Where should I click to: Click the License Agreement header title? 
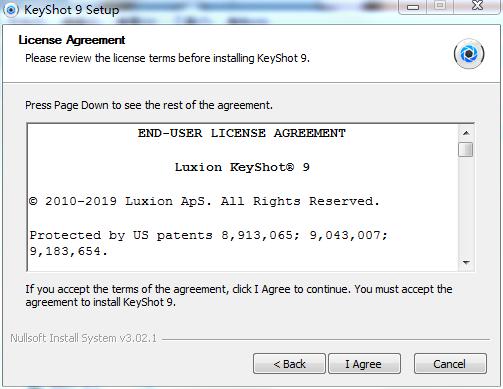pyautogui.click(x=72, y=40)
